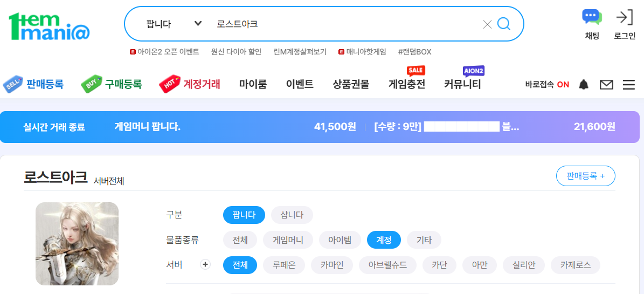Click the 로그인 login icon

tap(625, 25)
